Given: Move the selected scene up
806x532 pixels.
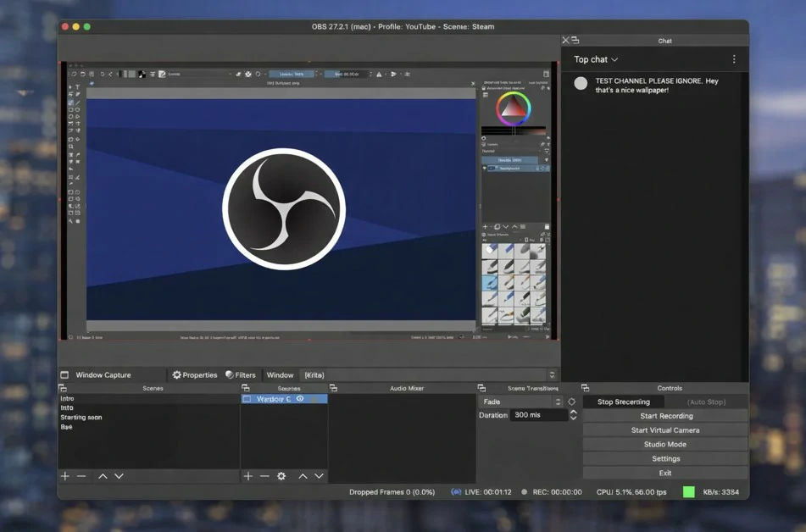Looking at the screenshot, I should pos(103,476).
